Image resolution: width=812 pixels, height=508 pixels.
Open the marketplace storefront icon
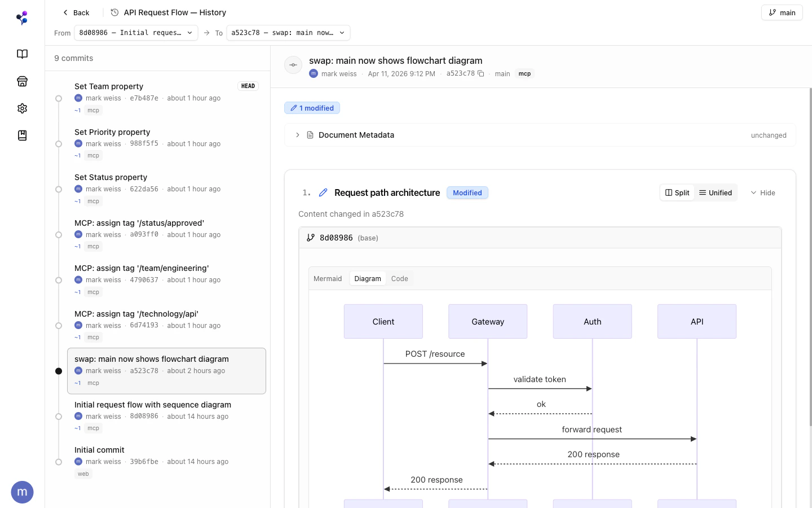(22, 81)
